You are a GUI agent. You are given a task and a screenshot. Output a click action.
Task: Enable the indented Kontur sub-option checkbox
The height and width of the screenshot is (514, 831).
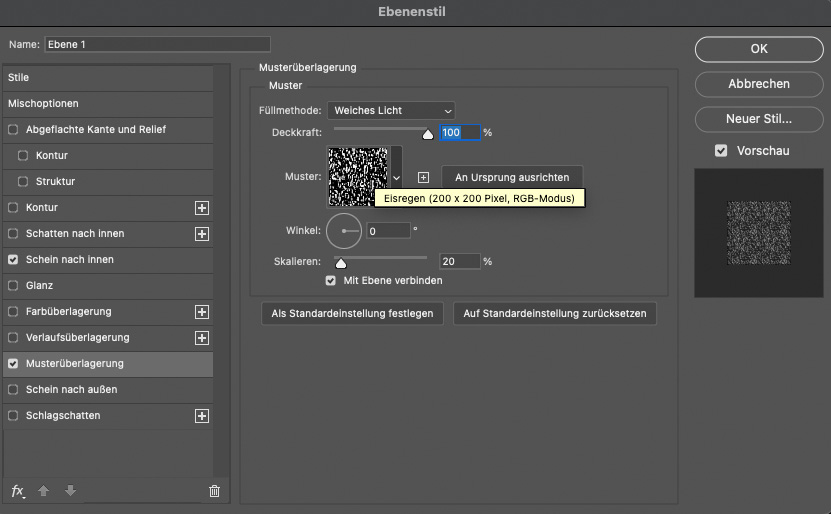tap(23, 155)
